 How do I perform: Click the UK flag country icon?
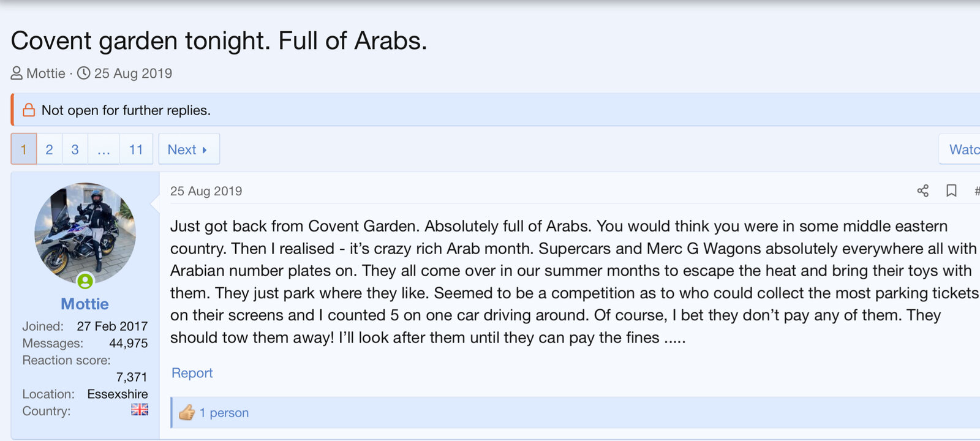click(x=140, y=410)
